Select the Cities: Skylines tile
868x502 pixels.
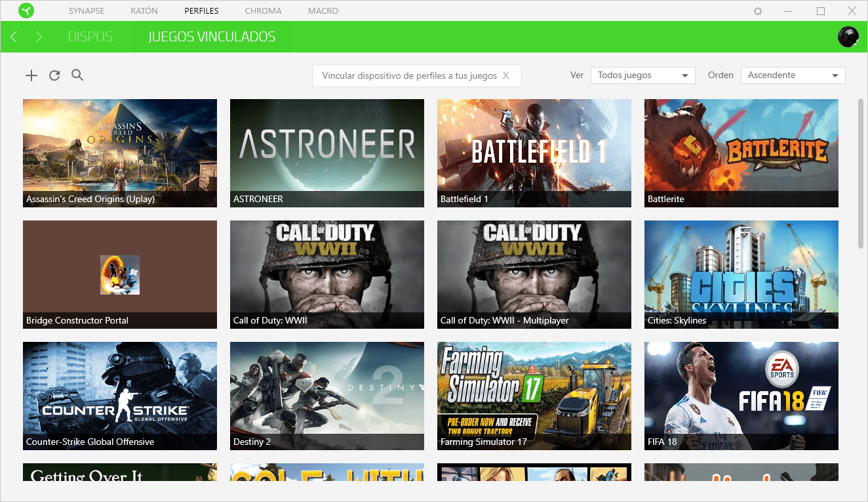741,274
